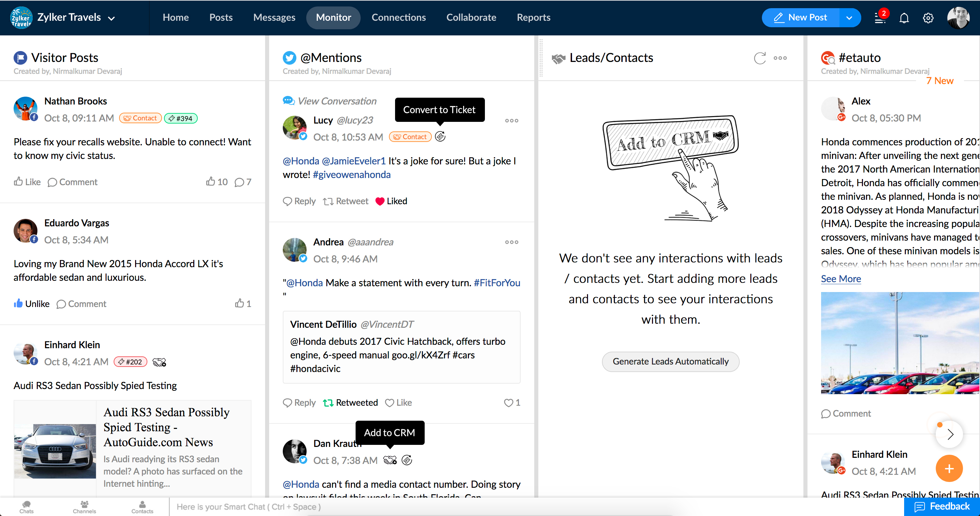Switch to the Connections tab
Viewport: 980px width, 516px height.
click(398, 17)
